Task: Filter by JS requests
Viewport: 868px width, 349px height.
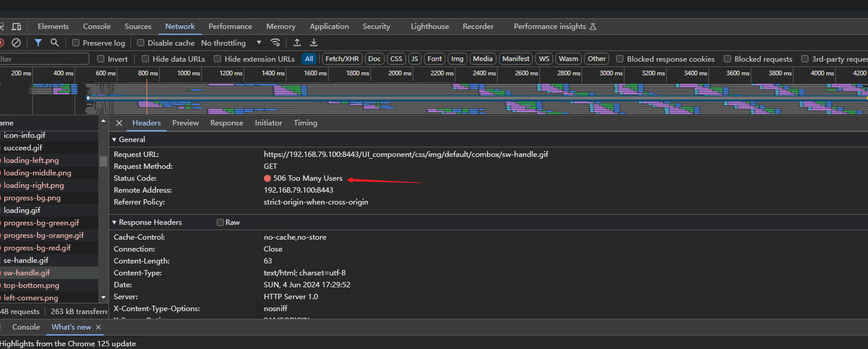Action: [x=415, y=59]
